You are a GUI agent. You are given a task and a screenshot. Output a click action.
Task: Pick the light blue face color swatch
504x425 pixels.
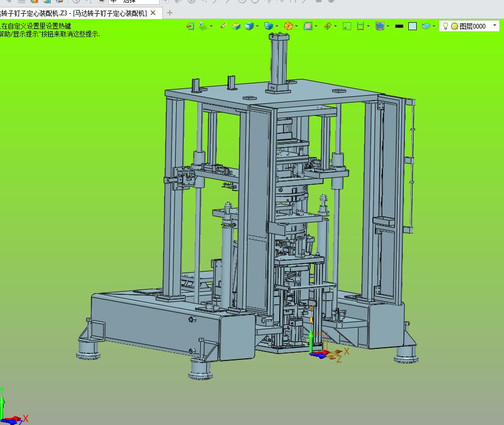[x=413, y=26]
